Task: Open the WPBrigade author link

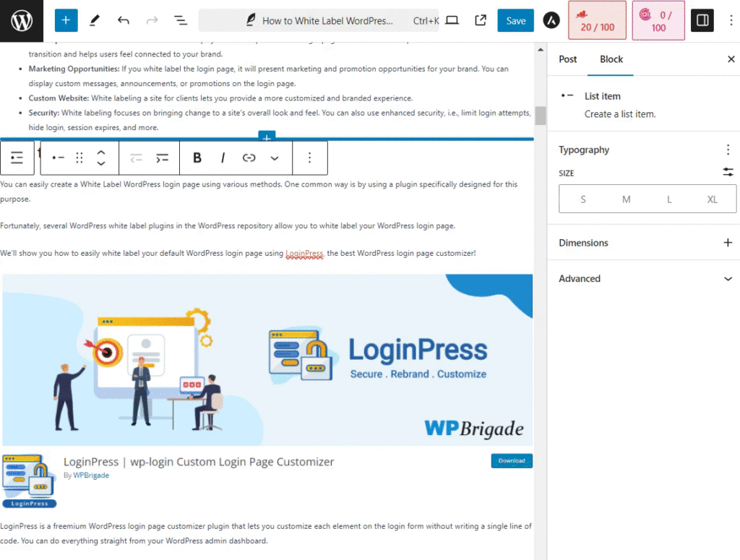Action: (91, 475)
